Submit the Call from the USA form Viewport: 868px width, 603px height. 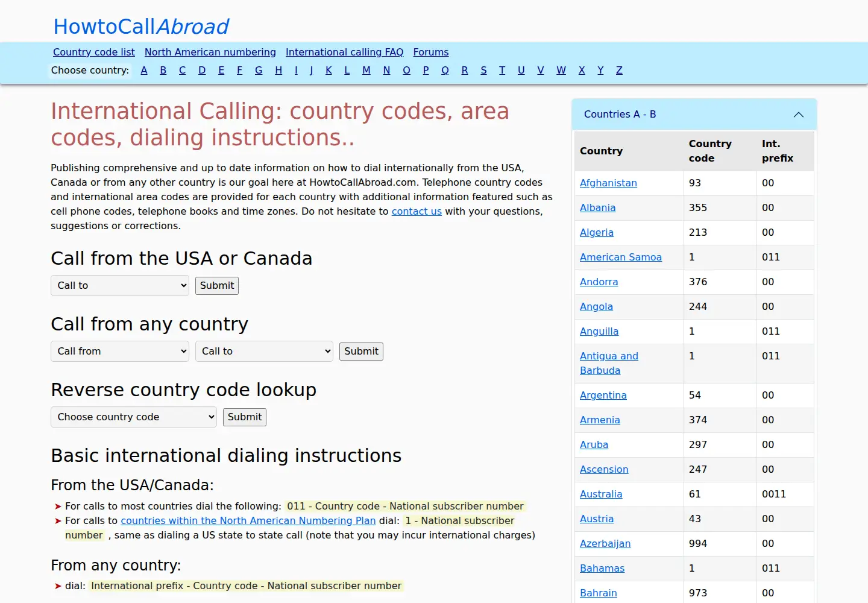coord(217,286)
